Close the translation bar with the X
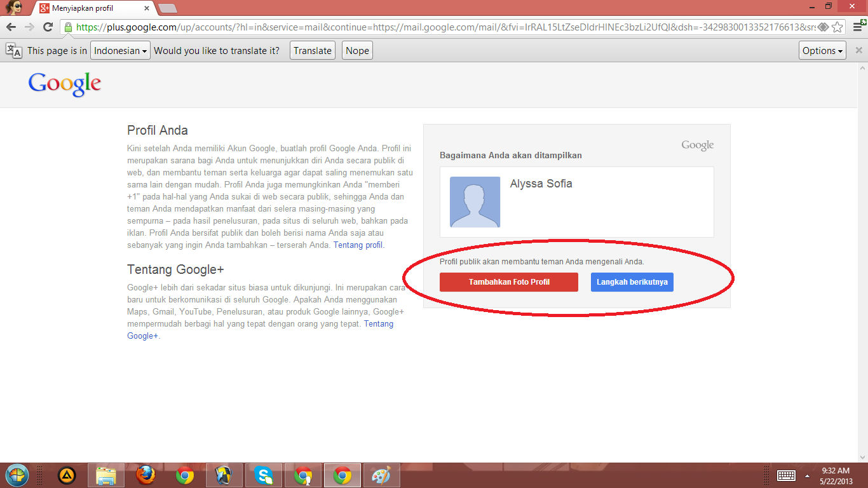Viewport: 868px width, 488px height. click(x=858, y=51)
